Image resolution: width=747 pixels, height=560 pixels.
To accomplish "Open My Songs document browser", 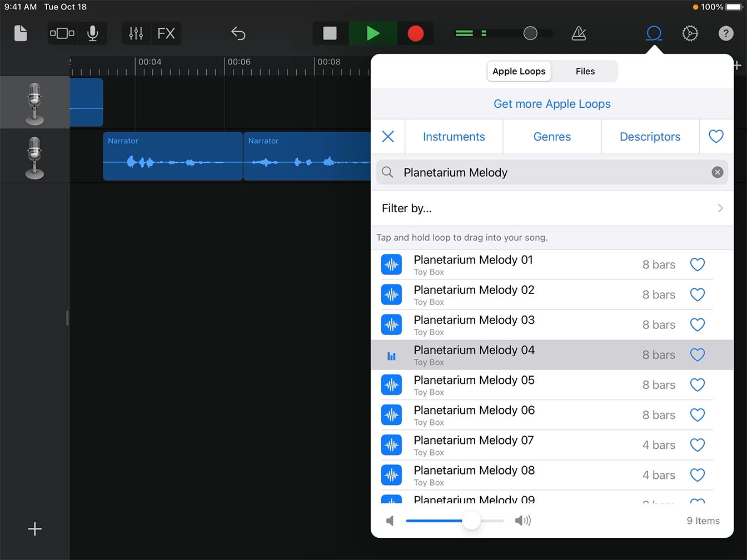I will [x=21, y=33].
